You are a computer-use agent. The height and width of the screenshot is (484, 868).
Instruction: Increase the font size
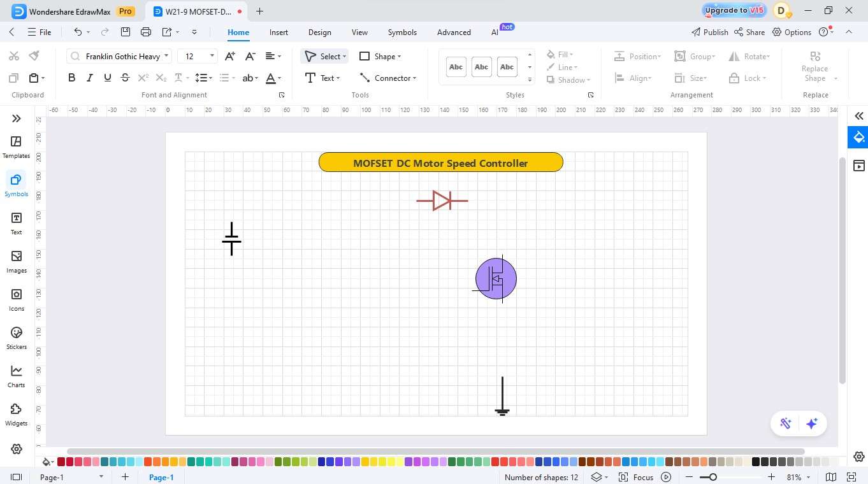pyautogui.click(x=230, y=56)
